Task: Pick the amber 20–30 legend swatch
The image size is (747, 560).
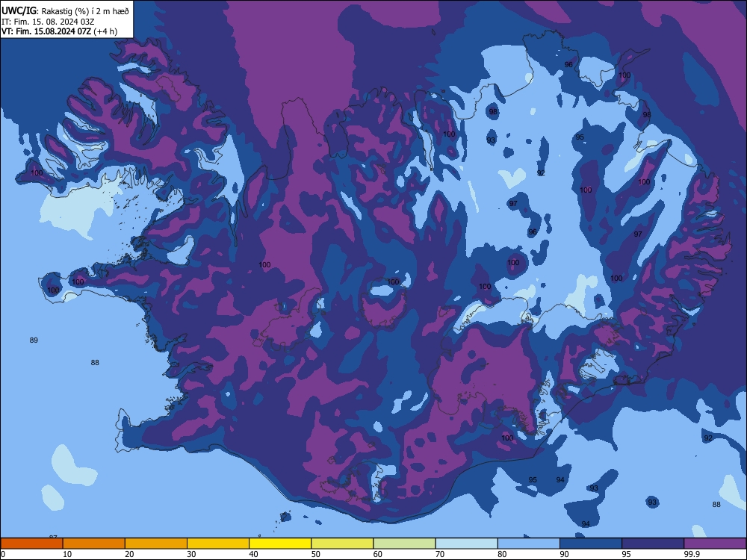Action: [156, 544]
